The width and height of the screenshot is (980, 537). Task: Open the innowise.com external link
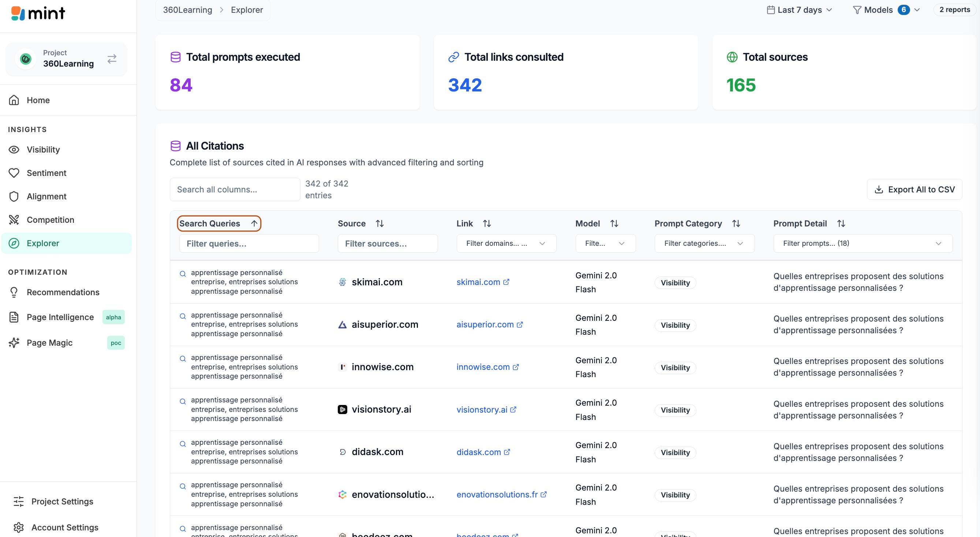[488, 367]
